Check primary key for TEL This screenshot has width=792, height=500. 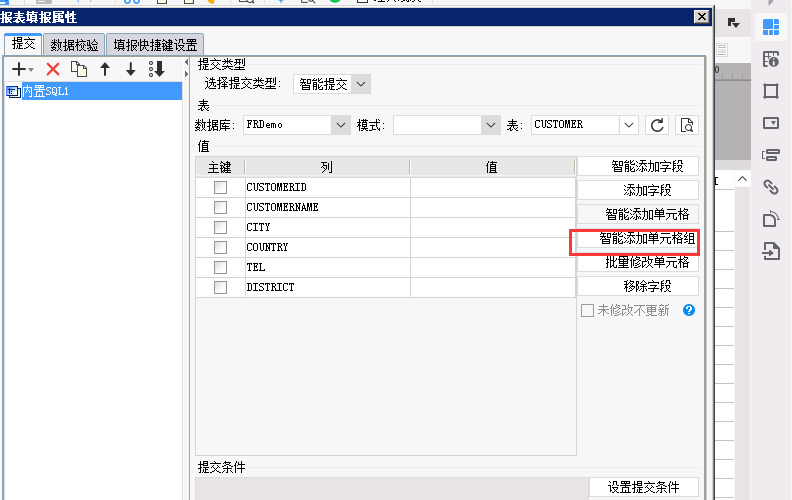(x=220, y=267)
